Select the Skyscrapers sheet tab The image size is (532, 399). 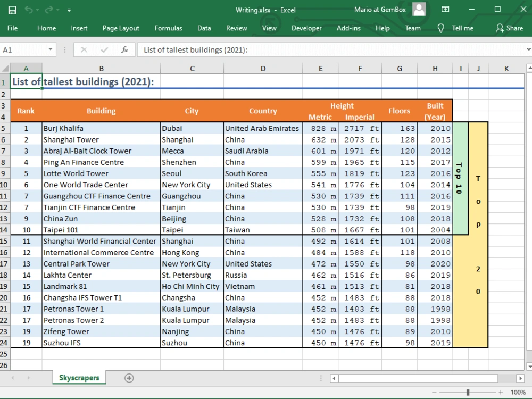tap(79, 378)
